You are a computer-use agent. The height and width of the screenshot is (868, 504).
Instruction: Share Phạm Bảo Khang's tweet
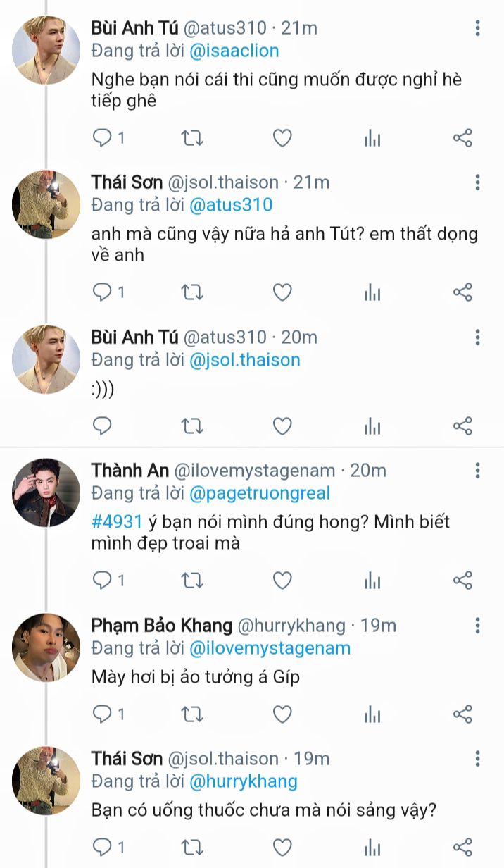tap(462, 714)
